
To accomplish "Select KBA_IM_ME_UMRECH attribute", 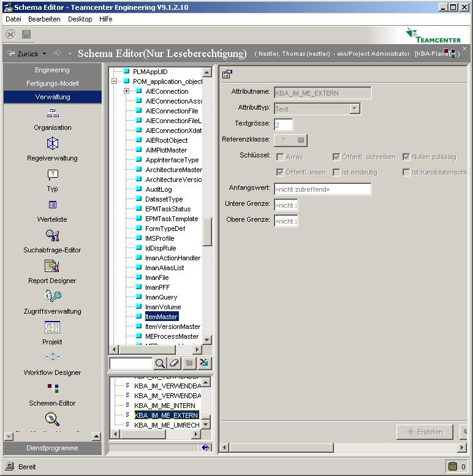I will pos(167,425).
